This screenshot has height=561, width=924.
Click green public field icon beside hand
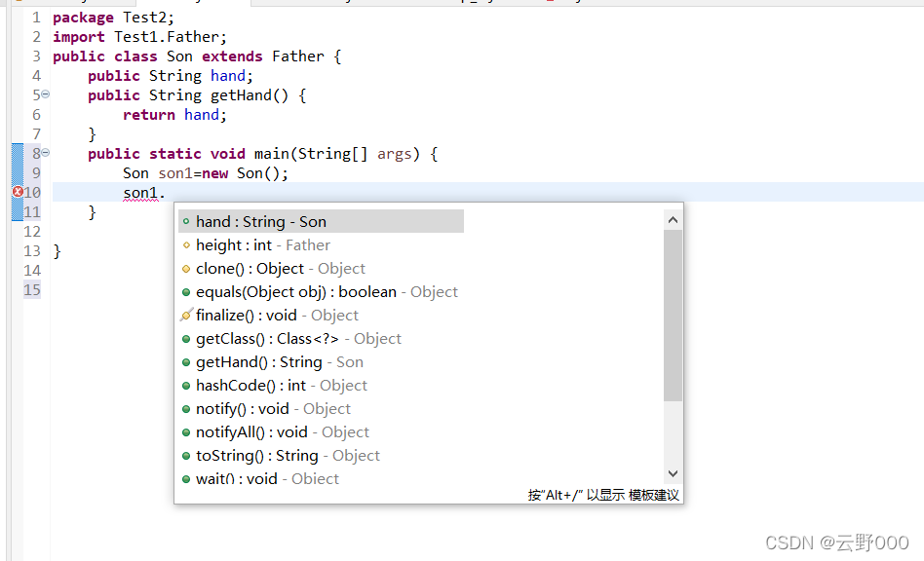186,222
